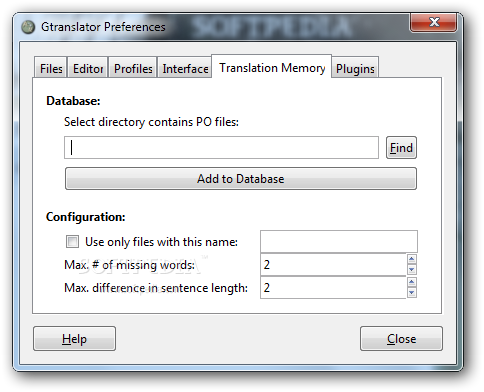The height and width of the screenshot is (392, 484).
Task: Go to the Interface tab
Action: pos(185,68)
